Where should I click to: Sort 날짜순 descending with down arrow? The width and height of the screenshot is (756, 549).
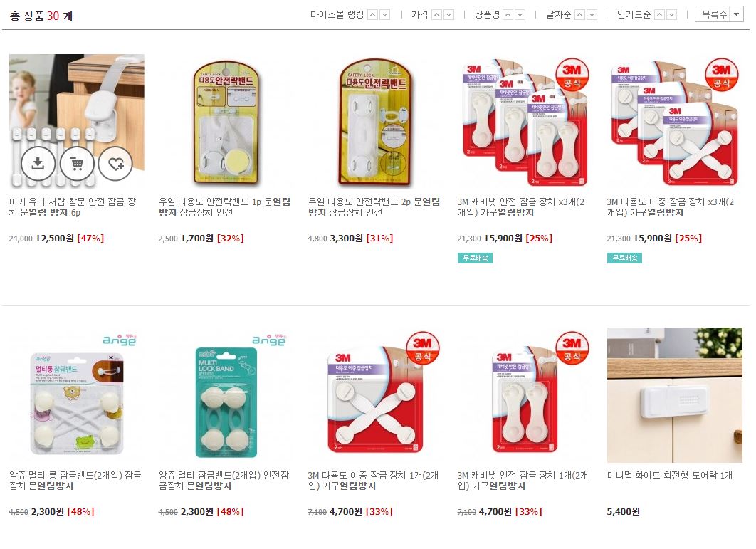pos(592,15)
